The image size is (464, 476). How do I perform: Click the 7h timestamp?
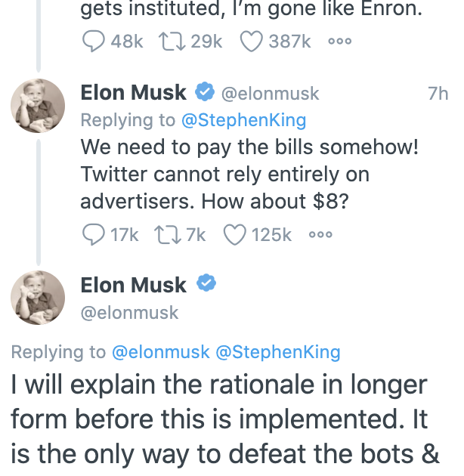(438, 94)
